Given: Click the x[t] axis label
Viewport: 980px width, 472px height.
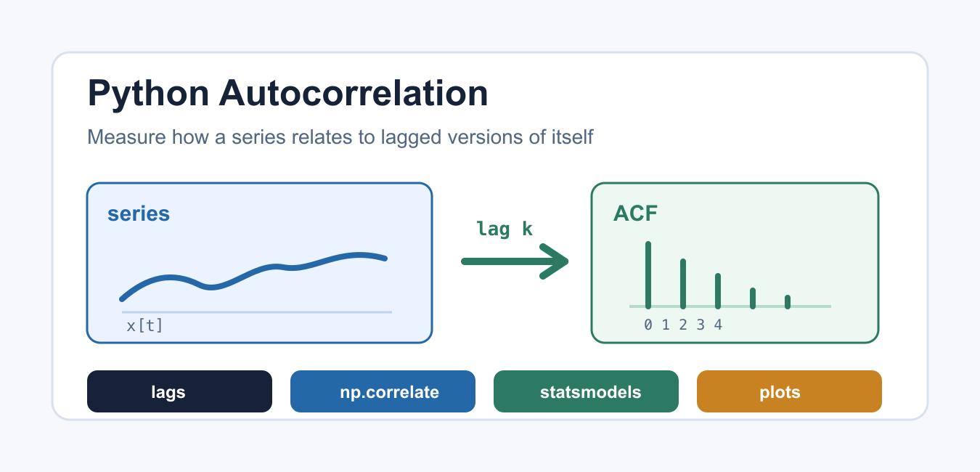Looking at the screenshot, I should coord(145,325).
